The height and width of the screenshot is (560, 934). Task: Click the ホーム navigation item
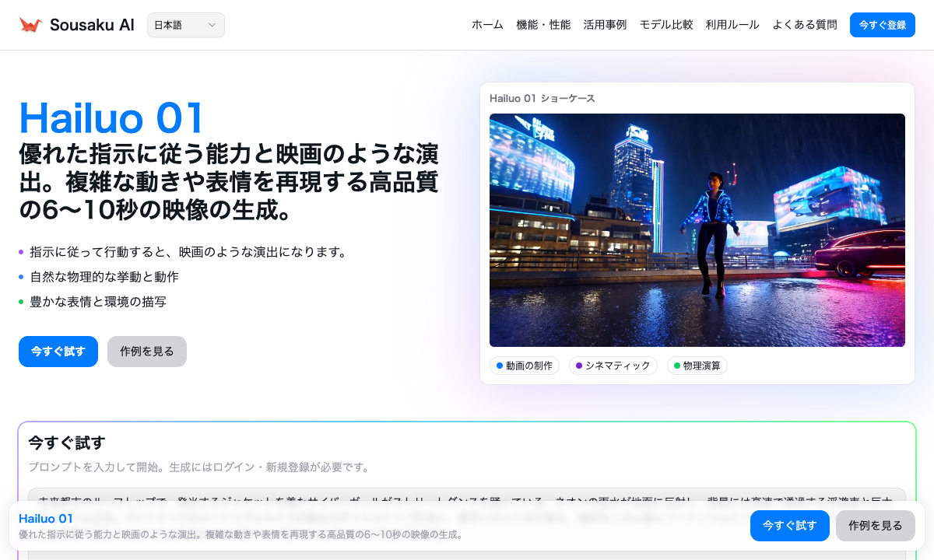(x=487, y=24)
